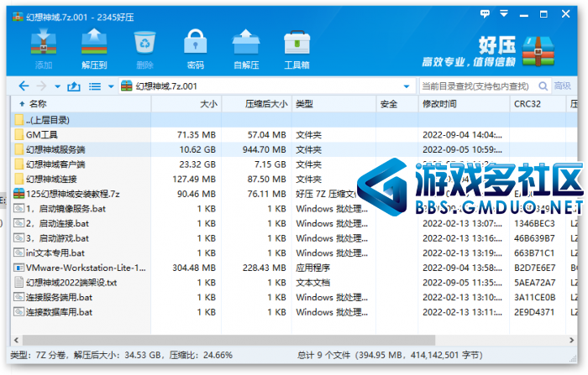Expand the address path dropdown
Screen dimensions: 588x375
coord(407,86)
